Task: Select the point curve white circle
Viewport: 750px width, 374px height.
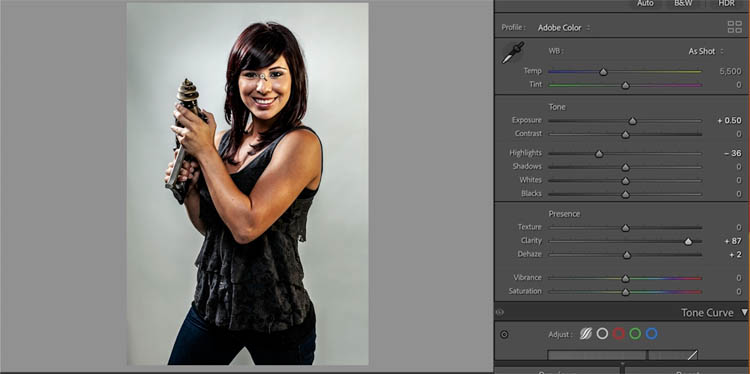Action: (602, 334)
